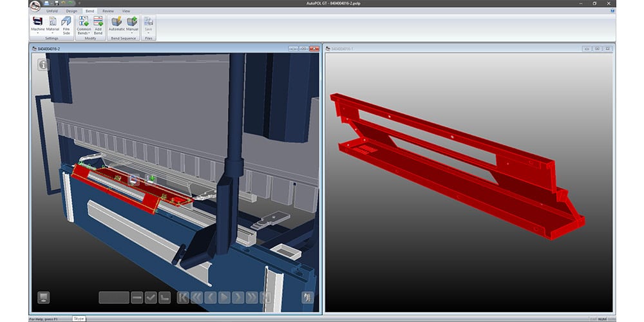Toggle the checkmark button in simulation bar

(151, 298)
